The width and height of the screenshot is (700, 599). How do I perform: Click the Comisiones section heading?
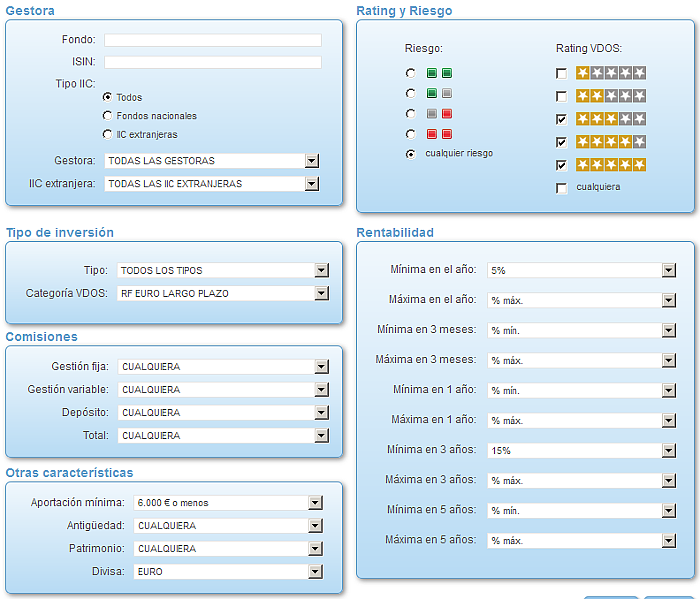[42, 337]
